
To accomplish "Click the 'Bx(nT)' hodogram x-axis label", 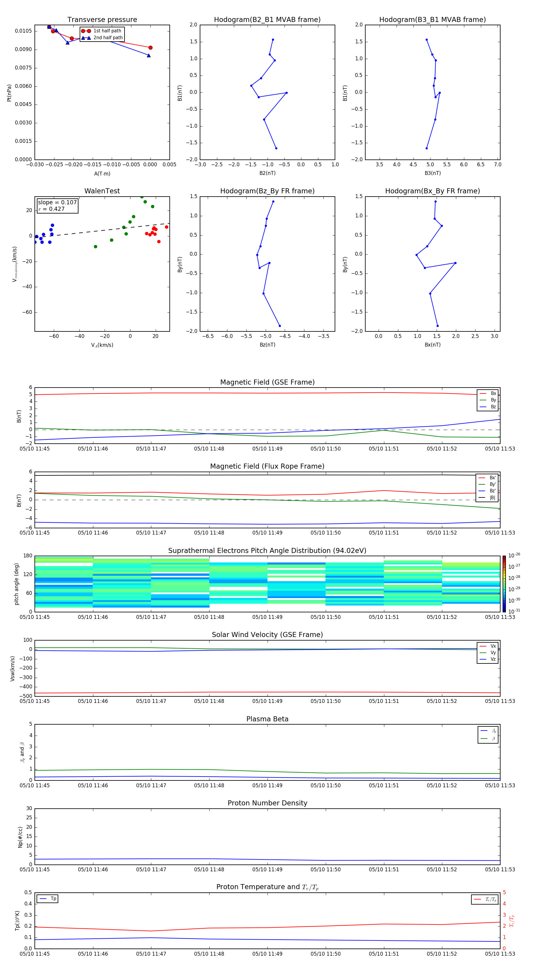I will (x=432, y=345).
